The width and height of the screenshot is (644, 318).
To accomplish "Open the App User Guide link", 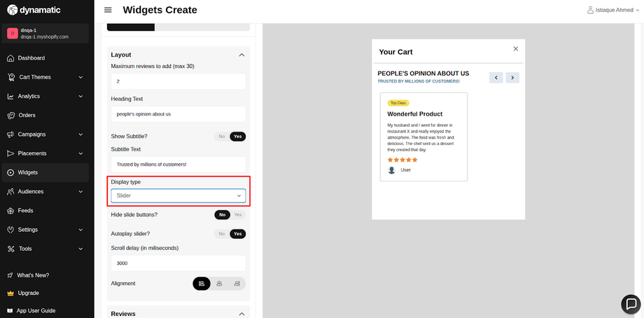I will point(36,310).
